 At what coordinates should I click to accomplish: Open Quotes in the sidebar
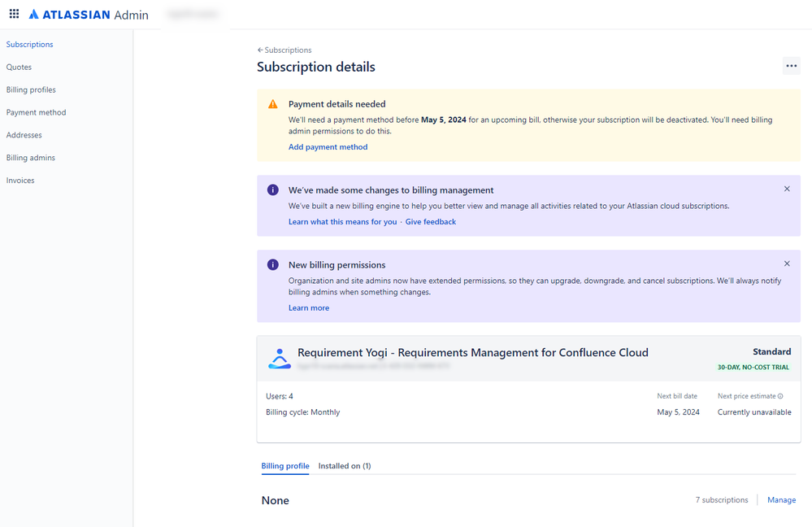19,68
